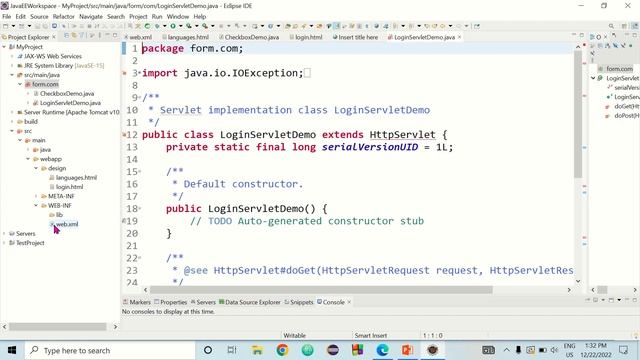This screenshot has height=360, width=640.
Task: Toggle Link with Editor in Project Explorer
Action: pyautogui.click(x=74, y=36)
